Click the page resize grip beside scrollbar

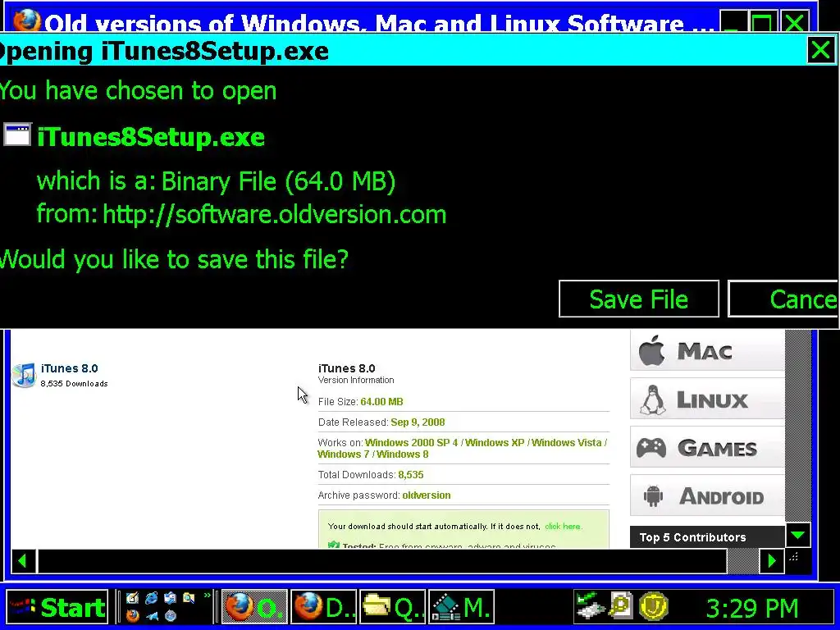point(793,557)
